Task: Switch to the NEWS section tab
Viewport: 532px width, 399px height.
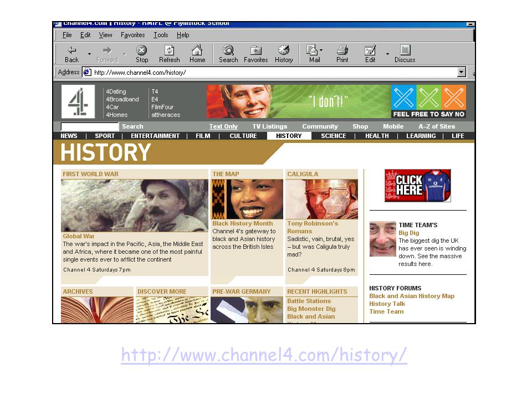Action: 69,136
